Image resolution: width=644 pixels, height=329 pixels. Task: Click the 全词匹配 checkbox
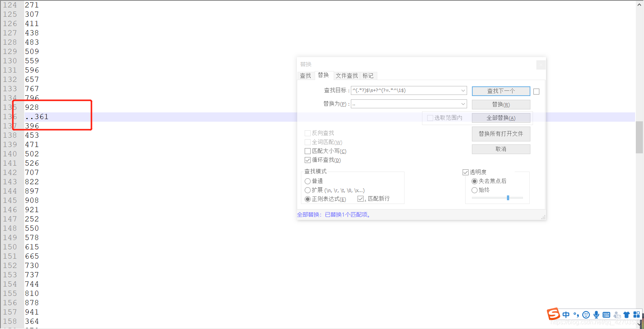tap(308, 142)
